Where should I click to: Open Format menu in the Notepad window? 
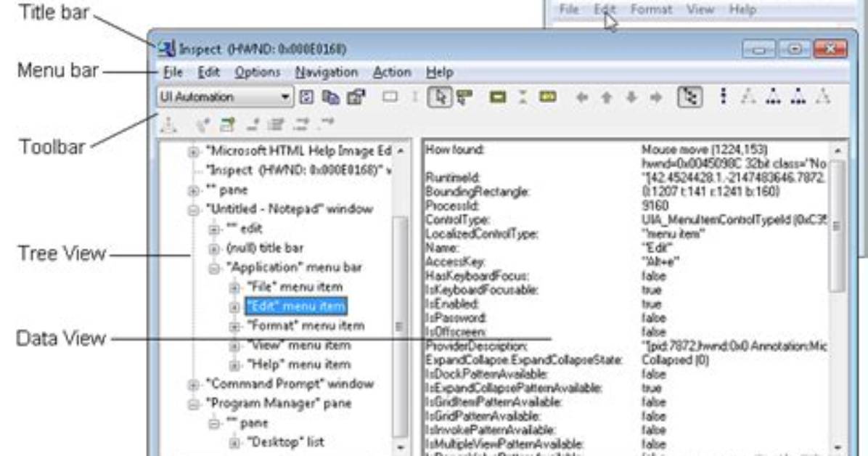pos(651,9)
